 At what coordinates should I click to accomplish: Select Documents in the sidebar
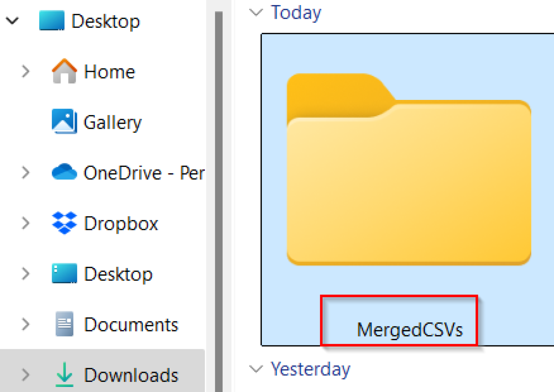pyautogui.click(x=131, y=325)
